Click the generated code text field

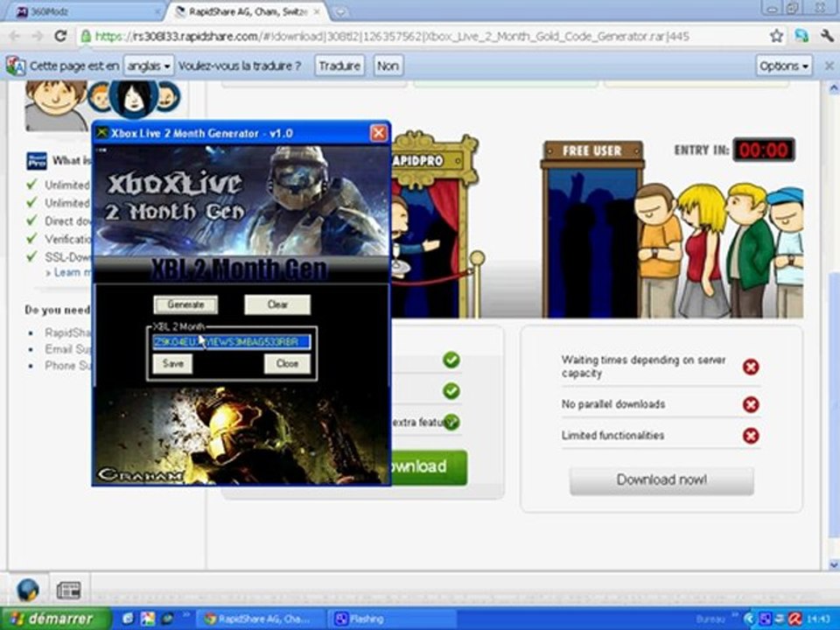[231, 342]
